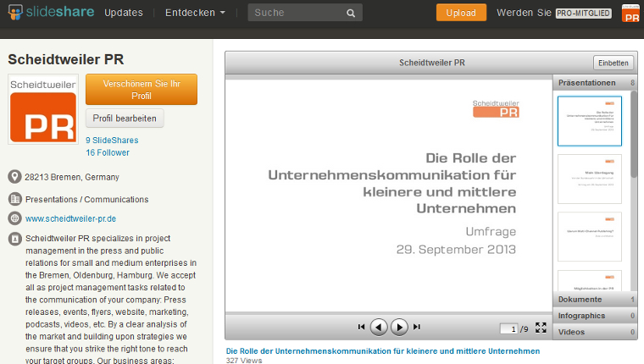Click the Presentations / Communications industry icon
The width and height of the screenshot is (644, 364).
pos(14,199)
